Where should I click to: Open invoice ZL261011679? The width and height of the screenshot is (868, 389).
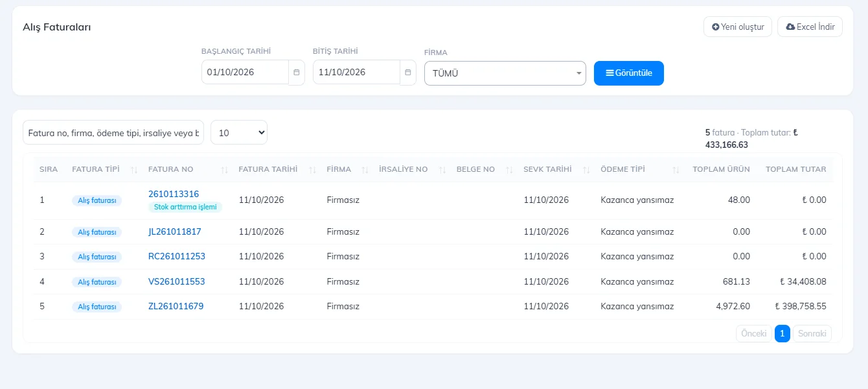point(176,306)
